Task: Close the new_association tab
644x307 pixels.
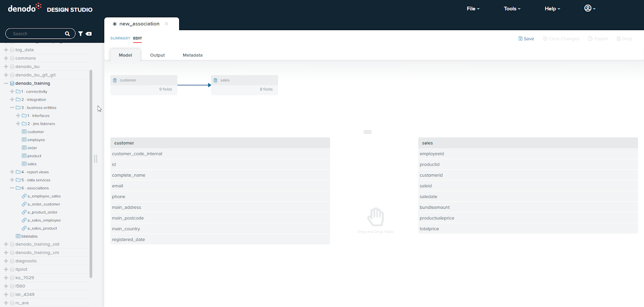Action: (166, 24)
